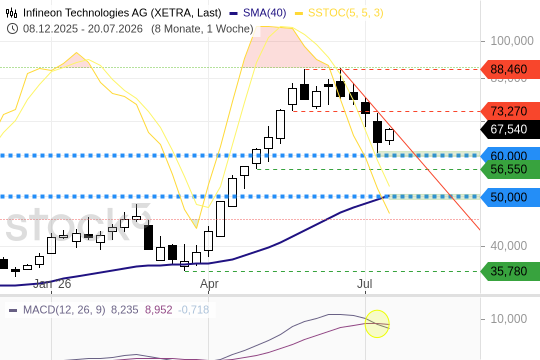Click the blue SMA(40) legend marker
This screenshot has width=540, height=360.
[233, 13]
